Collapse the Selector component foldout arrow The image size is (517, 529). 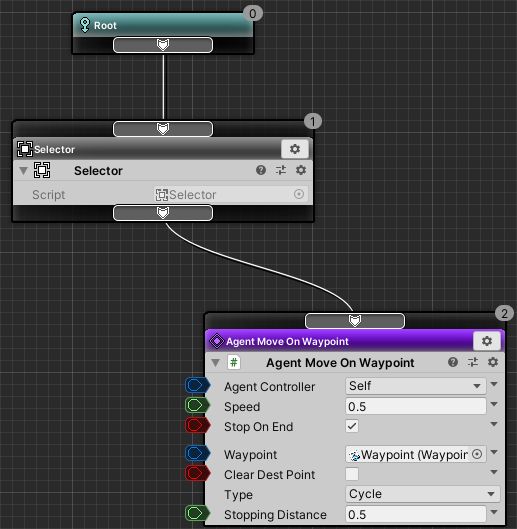pos(23,170)
